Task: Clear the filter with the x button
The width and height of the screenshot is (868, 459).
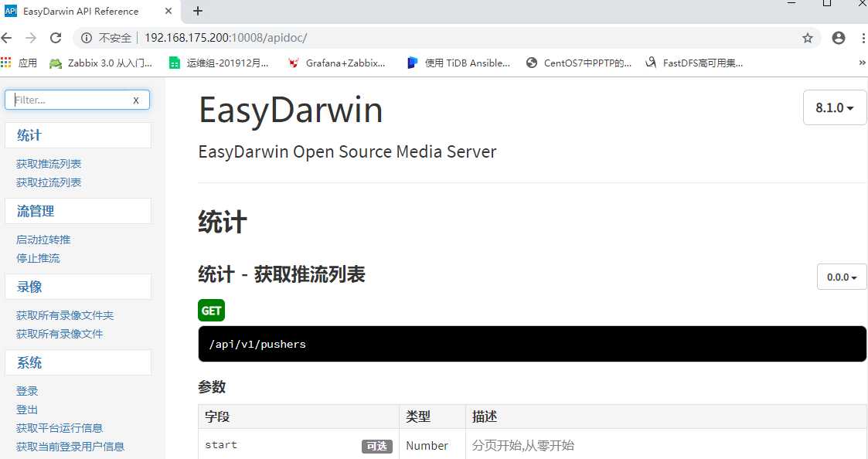Action: [x=135, y=100]
